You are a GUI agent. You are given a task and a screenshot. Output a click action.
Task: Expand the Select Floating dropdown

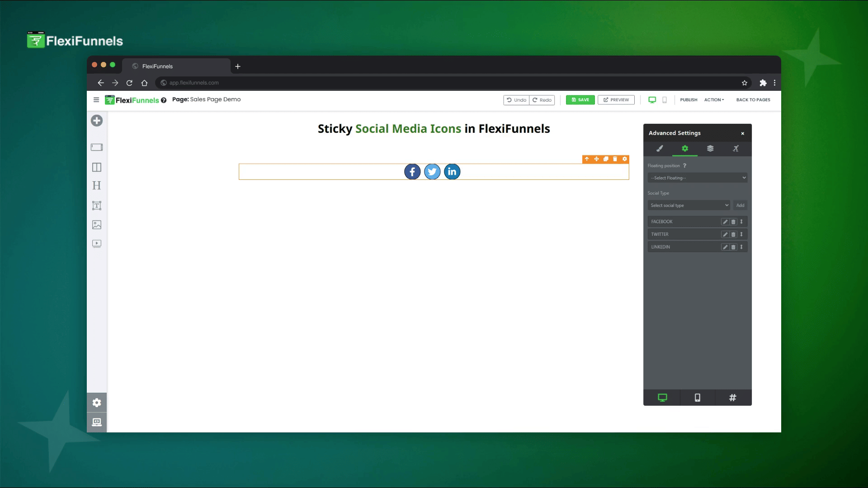697,178
